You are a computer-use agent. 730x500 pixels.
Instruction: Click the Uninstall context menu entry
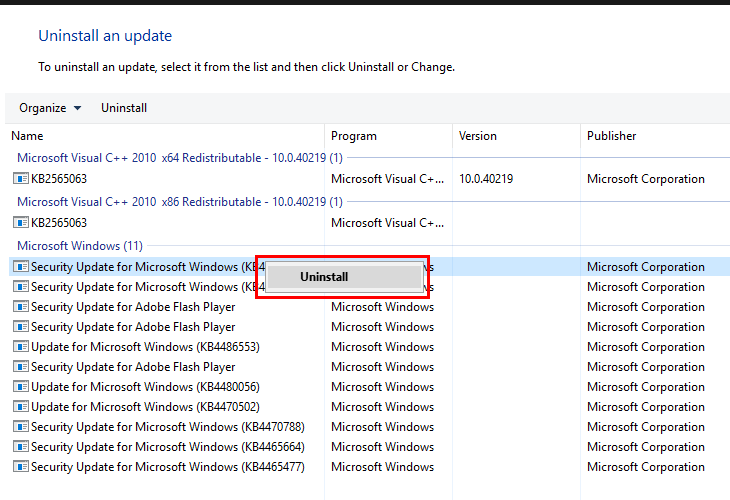point(344,277)
